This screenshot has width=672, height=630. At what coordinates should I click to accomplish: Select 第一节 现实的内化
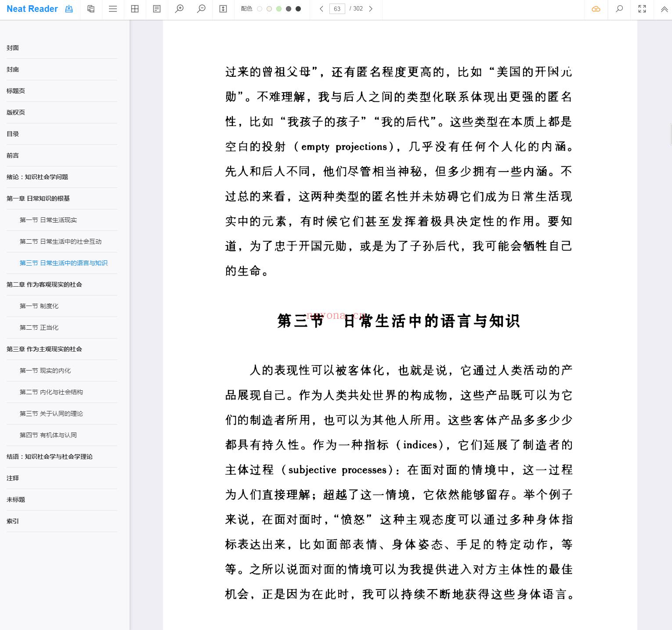(45, 371)
